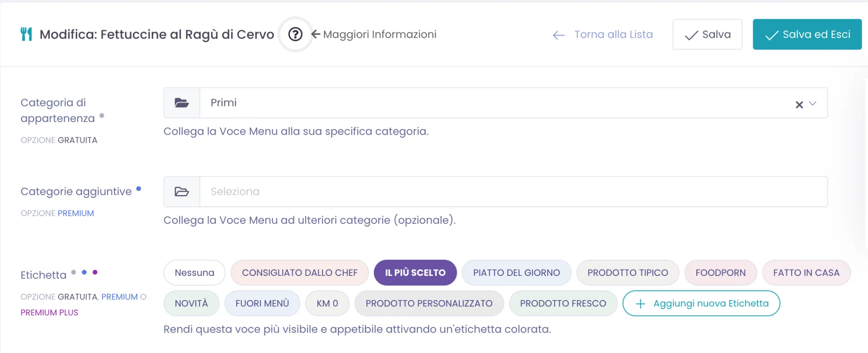Select the PRODOTTO TIPICO label

(x=628, y=272)
